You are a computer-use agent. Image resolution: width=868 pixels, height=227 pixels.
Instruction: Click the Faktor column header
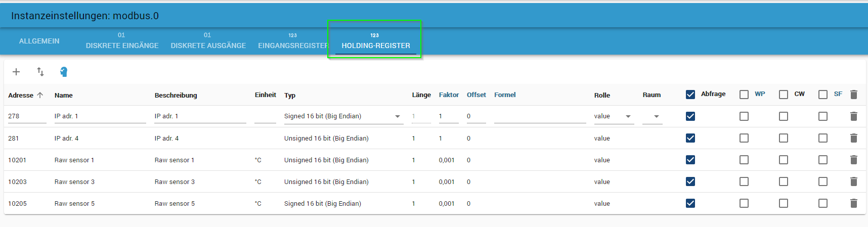(449, 95)
